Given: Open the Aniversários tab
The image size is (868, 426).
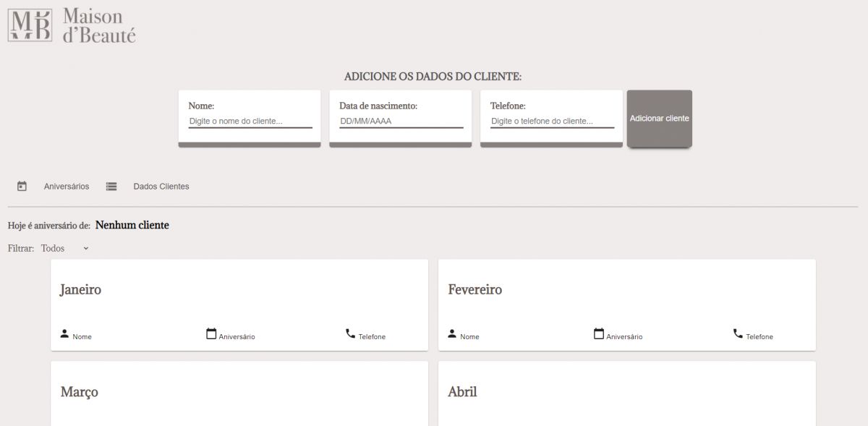Looking at the screenshot, I should pyautogui.click(x=67, y=187).
